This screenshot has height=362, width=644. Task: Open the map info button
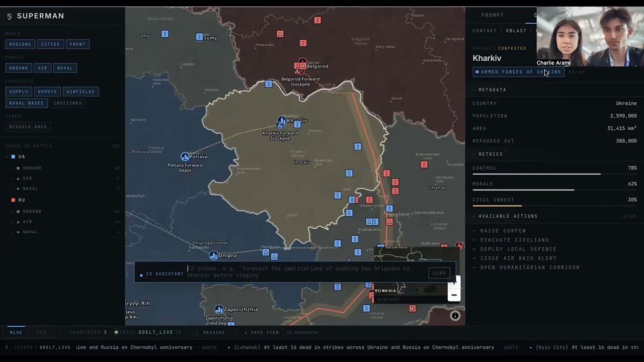click(455, 316)
